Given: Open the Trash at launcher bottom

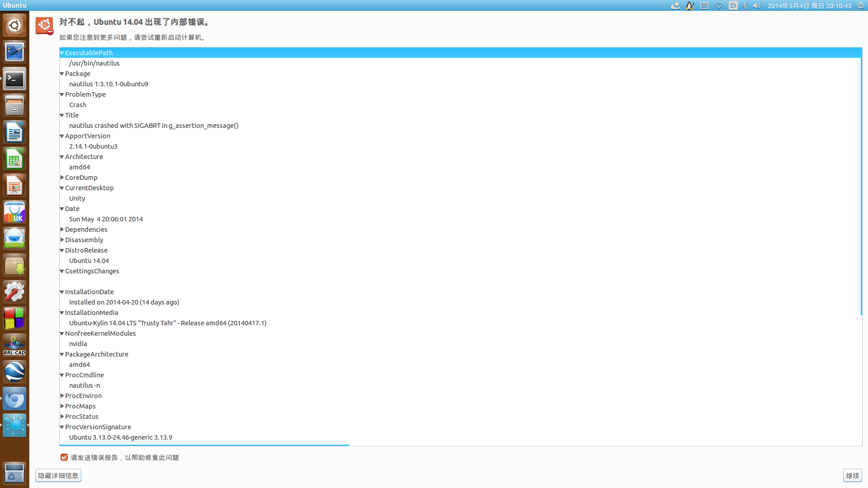Looking at the screenshot, I should point(14,473).
